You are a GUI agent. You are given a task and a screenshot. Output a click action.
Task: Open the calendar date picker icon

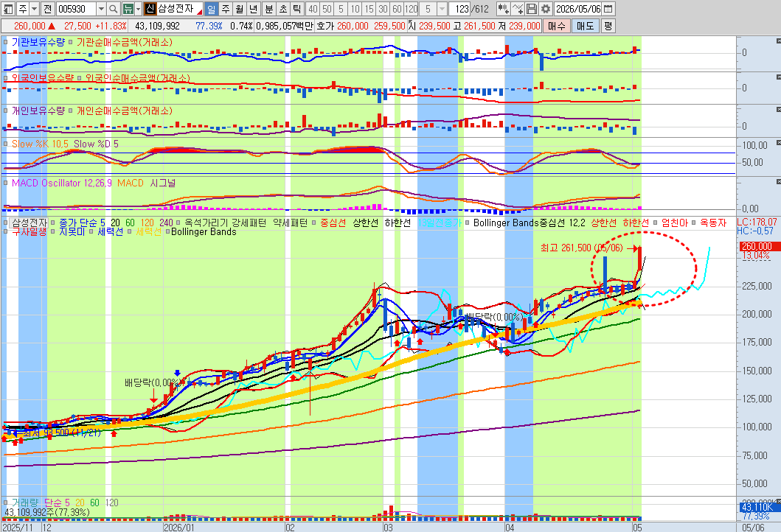click(608, 8)
